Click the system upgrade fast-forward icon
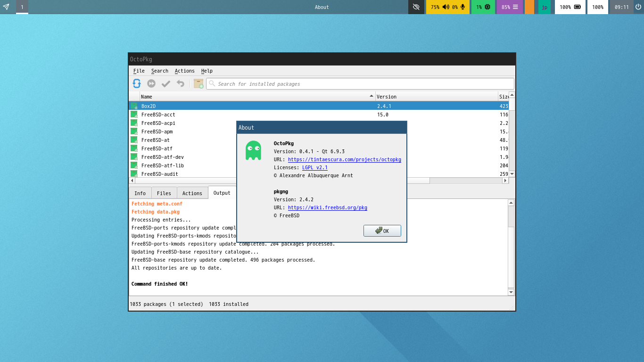The height and width of the screenshot is (362, 644). click(151, 83)
